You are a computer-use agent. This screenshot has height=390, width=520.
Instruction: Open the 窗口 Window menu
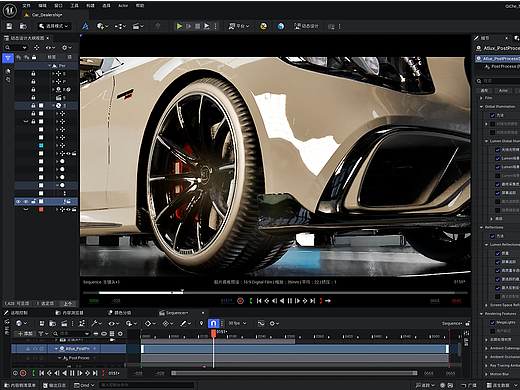click(58, 6)
